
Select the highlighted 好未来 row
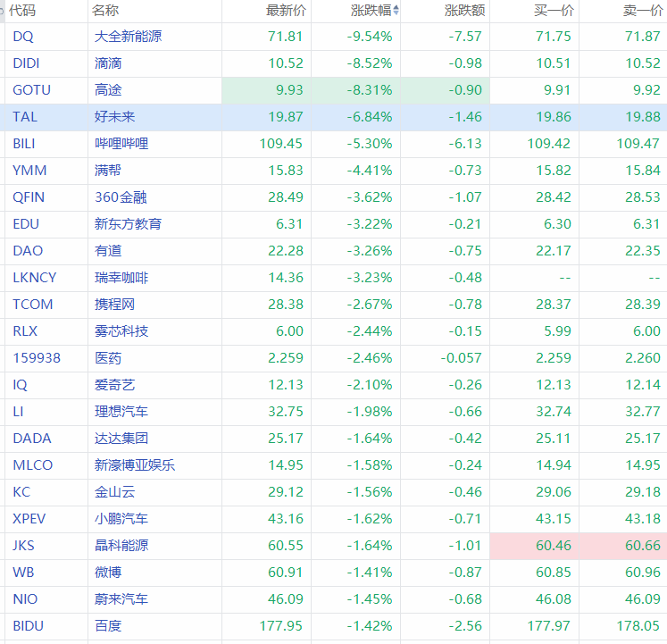coord(115,117)
